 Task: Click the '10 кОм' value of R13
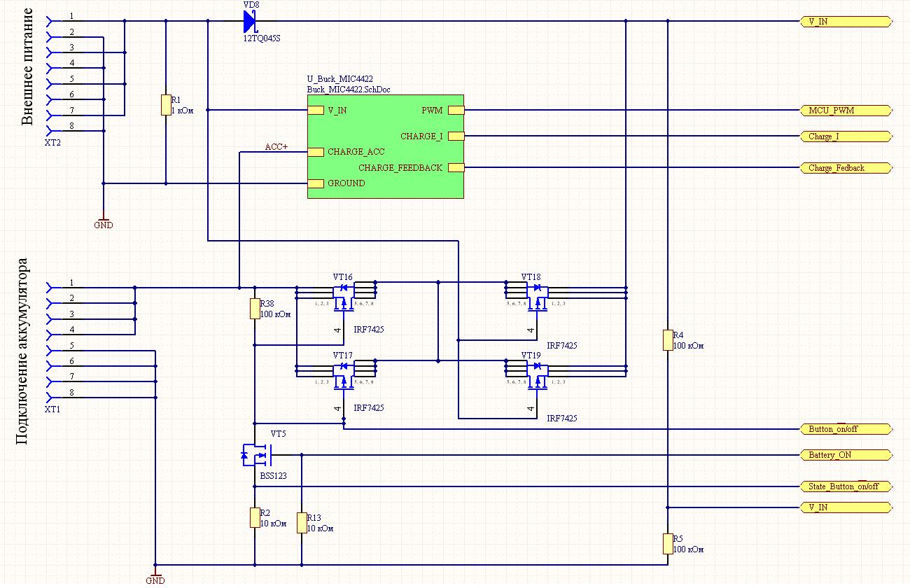click(x=320, y=528)
